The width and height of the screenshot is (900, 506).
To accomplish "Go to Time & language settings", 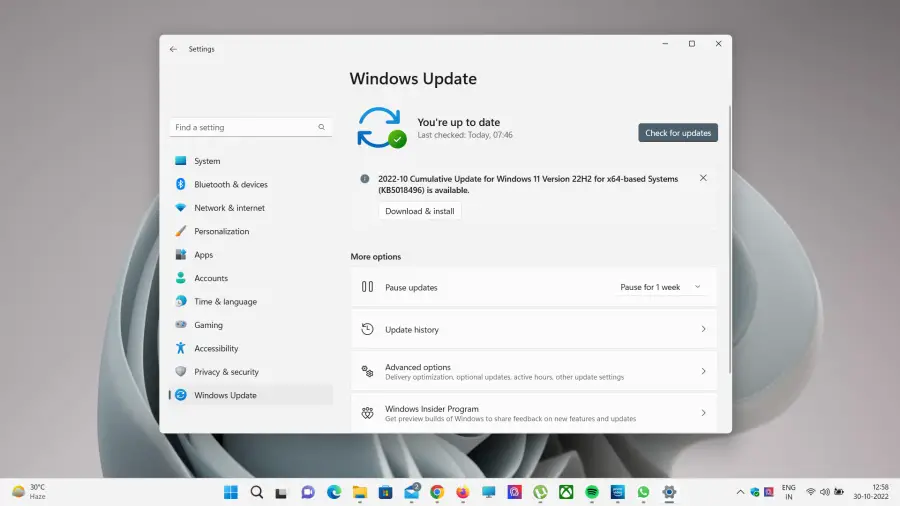I will pos(251,302).
